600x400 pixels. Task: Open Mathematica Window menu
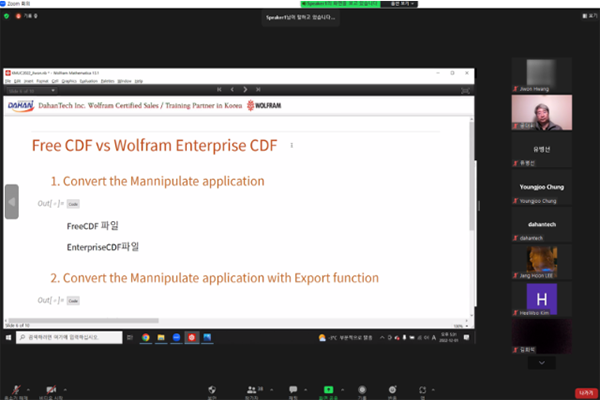tap(124, 81)
